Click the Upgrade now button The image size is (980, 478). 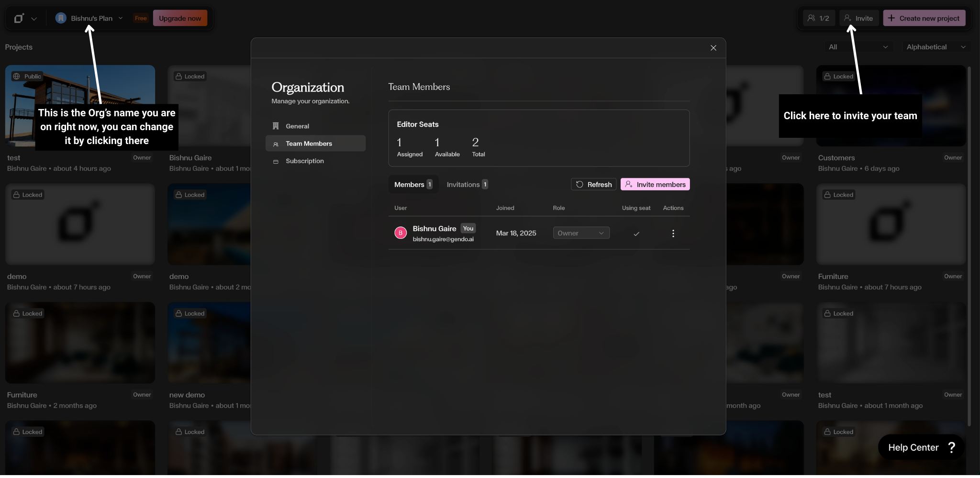pyautogui.click(x=180, y=18)
